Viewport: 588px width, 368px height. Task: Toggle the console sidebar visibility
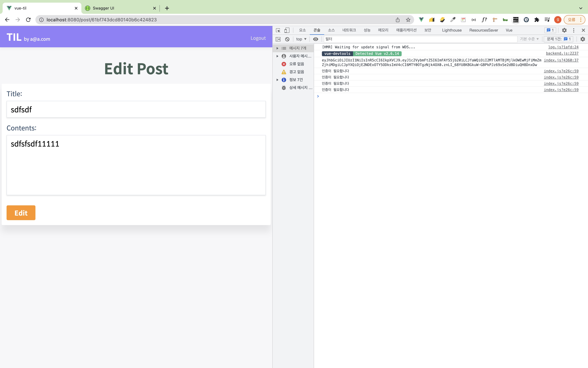pyautogui.click(x=278, y=39)
